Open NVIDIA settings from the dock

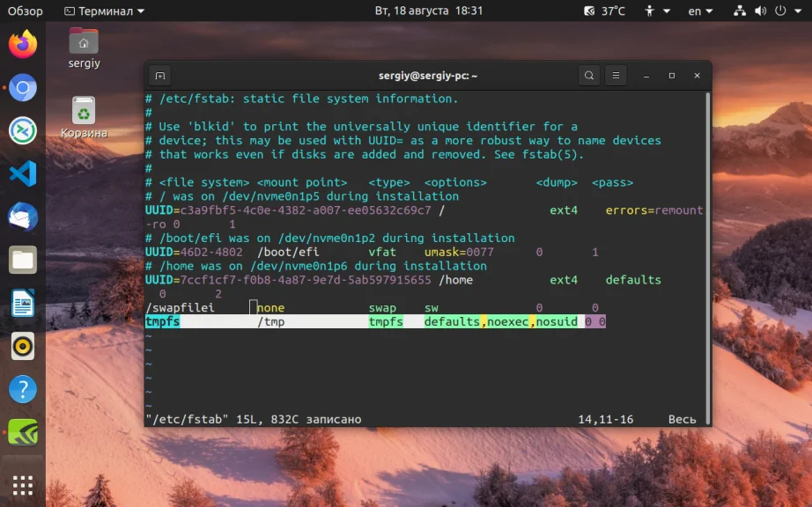click(23, 432)
